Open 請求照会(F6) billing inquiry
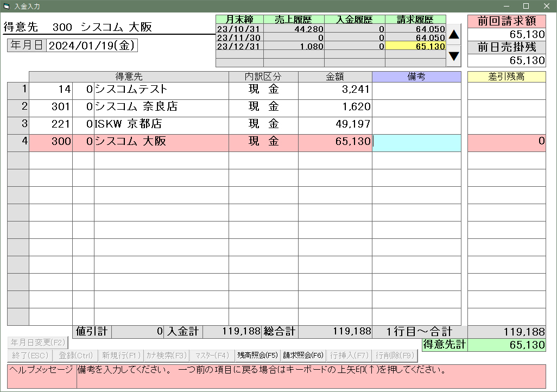Screen dimensions: 557x392 click(x=303, y=356)
